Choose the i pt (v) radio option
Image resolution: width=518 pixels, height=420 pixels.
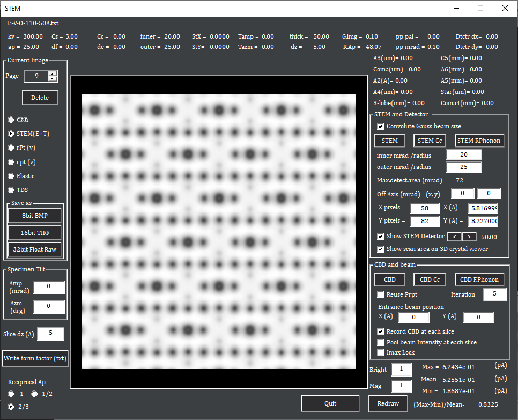tap(11, 162)
